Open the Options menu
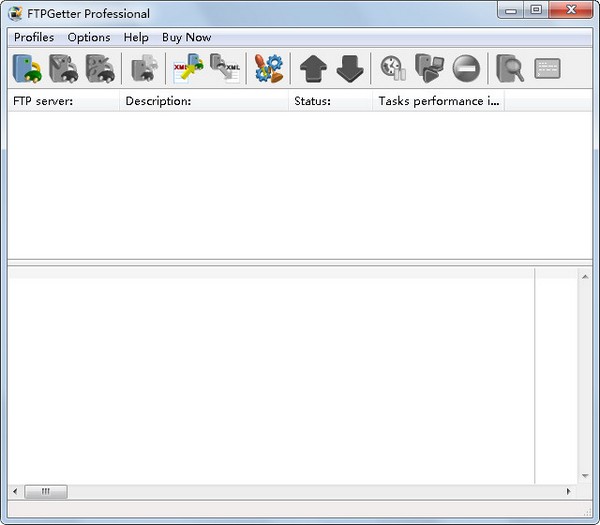The image size is (600, 525). (89, 37)
